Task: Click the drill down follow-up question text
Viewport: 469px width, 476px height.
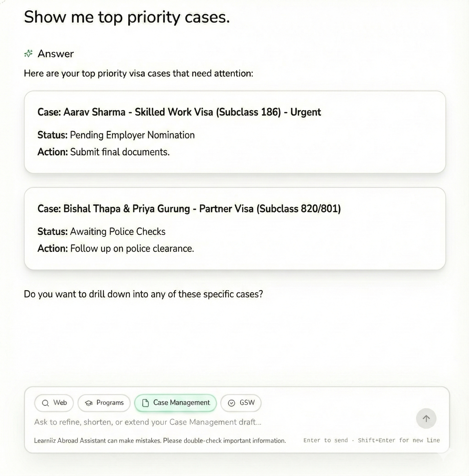Action: tap(143, 294)
